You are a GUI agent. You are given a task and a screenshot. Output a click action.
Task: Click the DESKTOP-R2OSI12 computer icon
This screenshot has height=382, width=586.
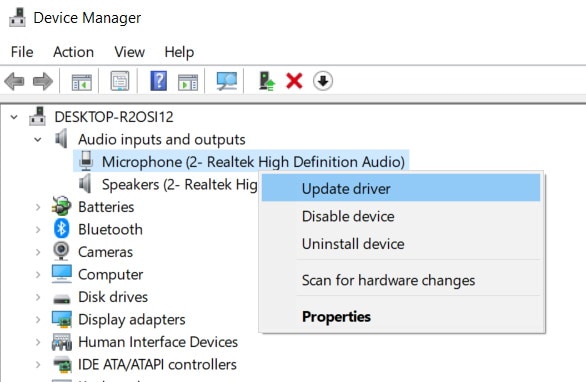(x=38, y=116)
